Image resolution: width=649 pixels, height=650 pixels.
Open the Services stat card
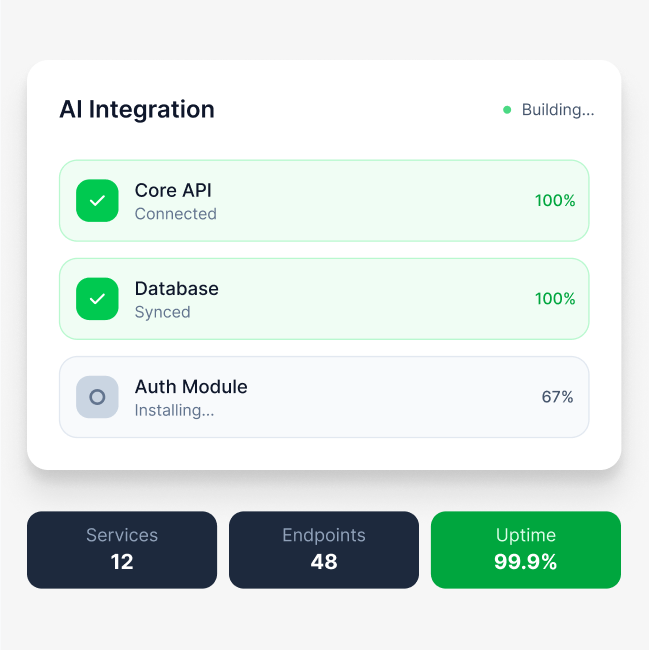[x=122, y=549]
